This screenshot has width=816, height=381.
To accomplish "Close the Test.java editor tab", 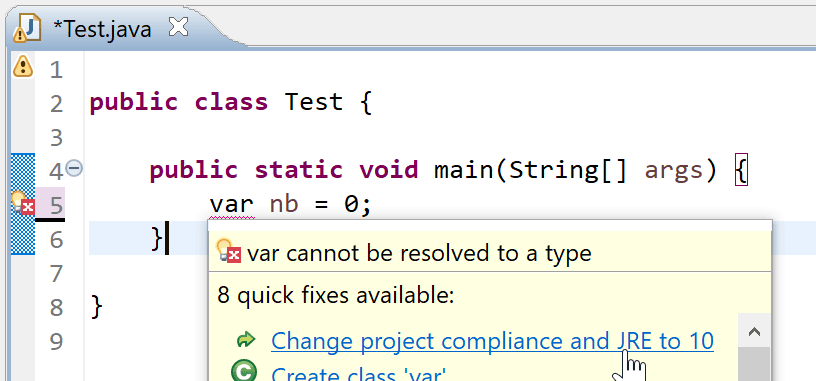I will tap(178, 27).
